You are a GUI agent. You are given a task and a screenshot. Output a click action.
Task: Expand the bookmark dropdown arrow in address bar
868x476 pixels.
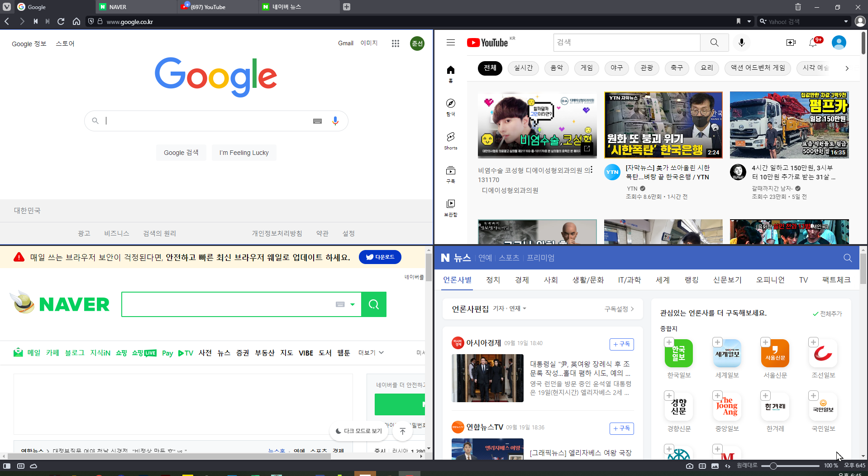pyautogui.click(x=749, y=21)
